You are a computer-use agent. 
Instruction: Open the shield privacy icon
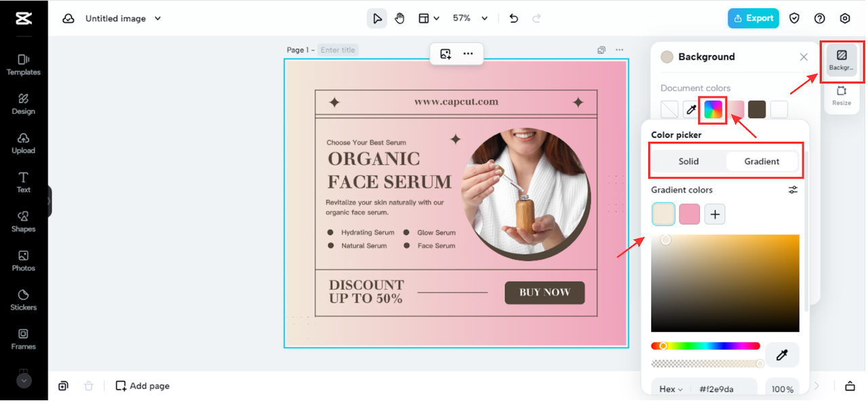(x=795, y=18)
